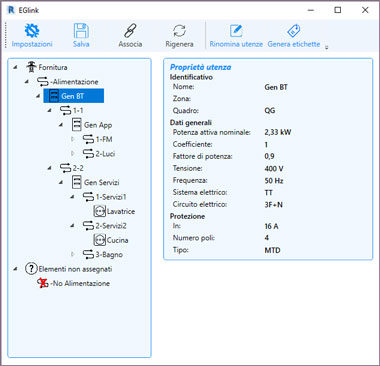Collapse the -Alimentazione tree node
The image size is (380, 366).
(27, 82)
